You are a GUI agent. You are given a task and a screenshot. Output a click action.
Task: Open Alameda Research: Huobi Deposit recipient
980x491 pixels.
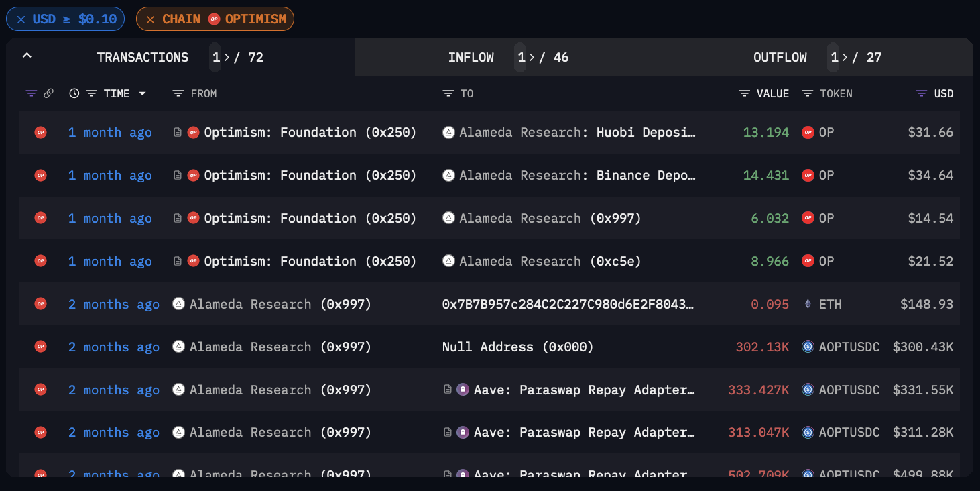point(578,133)
